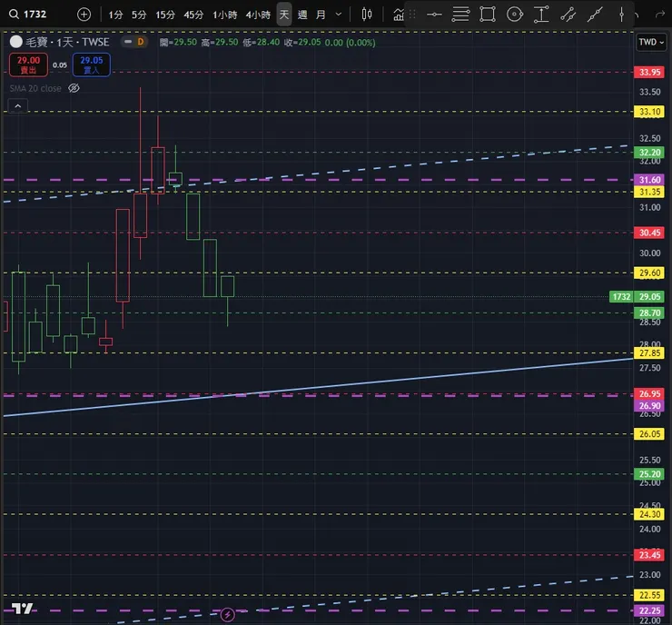Image resolution: width=672 pixels, height=625 pixels.
Task: Click the 24.30 yellow price label
Action: [x=649, y=514]
